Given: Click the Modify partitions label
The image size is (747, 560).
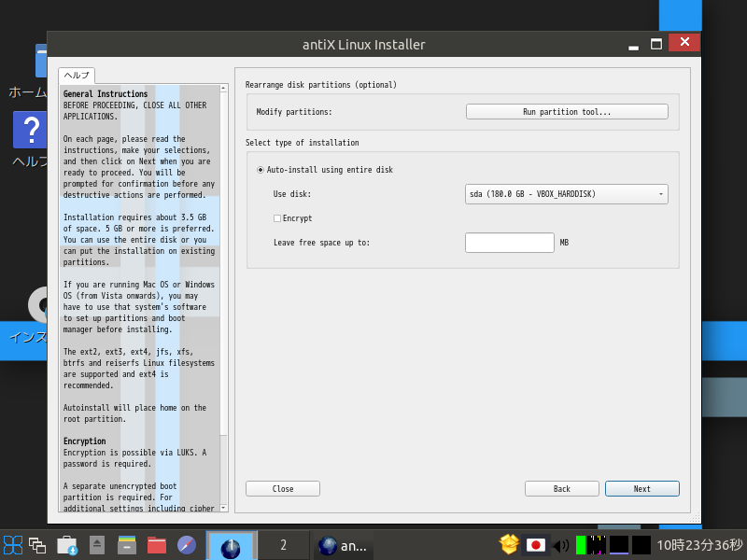Looking at the screenshot, I should [294, 112].
